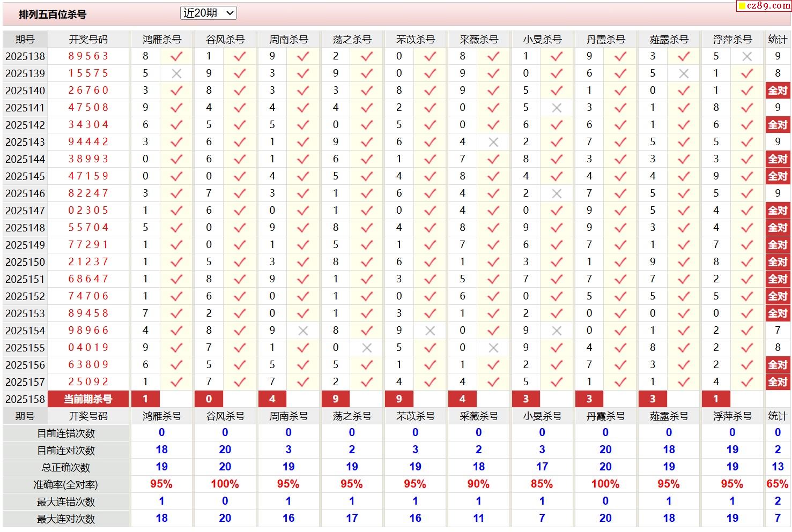
Task: Click the X mark for 鸿雁杀号 in row 2025139
Action: pyautogui.click(x=176, y=73)
